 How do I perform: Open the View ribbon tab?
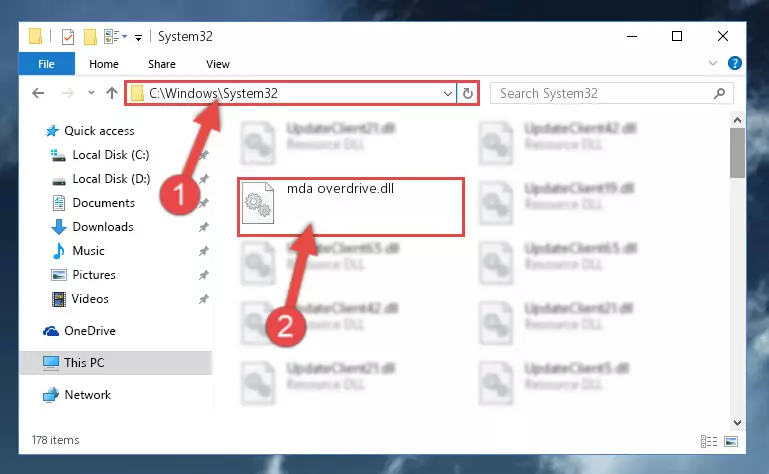tap(218, 64)
